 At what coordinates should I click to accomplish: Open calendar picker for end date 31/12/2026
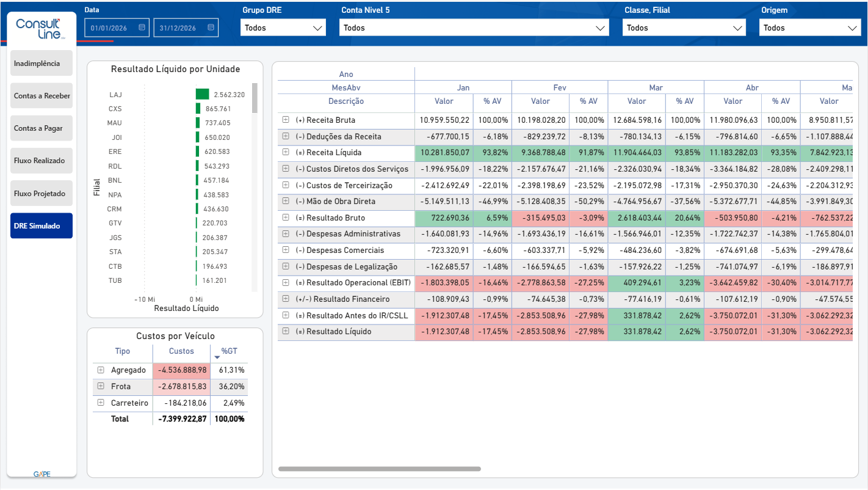click(211, 27)
